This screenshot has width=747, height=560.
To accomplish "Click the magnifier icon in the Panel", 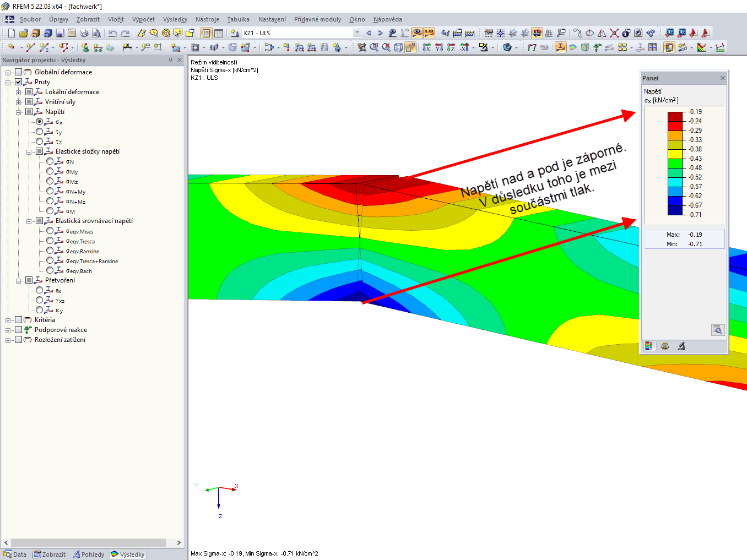I will click(717, 330).
